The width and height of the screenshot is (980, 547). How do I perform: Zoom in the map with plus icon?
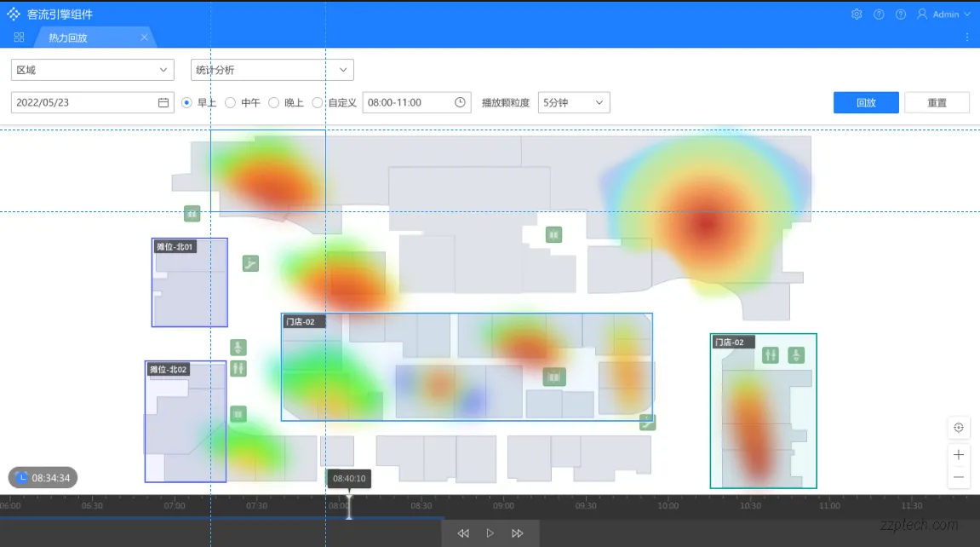959,455
